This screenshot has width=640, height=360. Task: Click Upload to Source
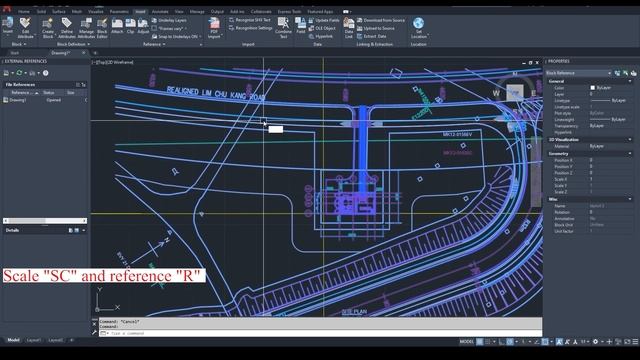(x=376, y=28)
